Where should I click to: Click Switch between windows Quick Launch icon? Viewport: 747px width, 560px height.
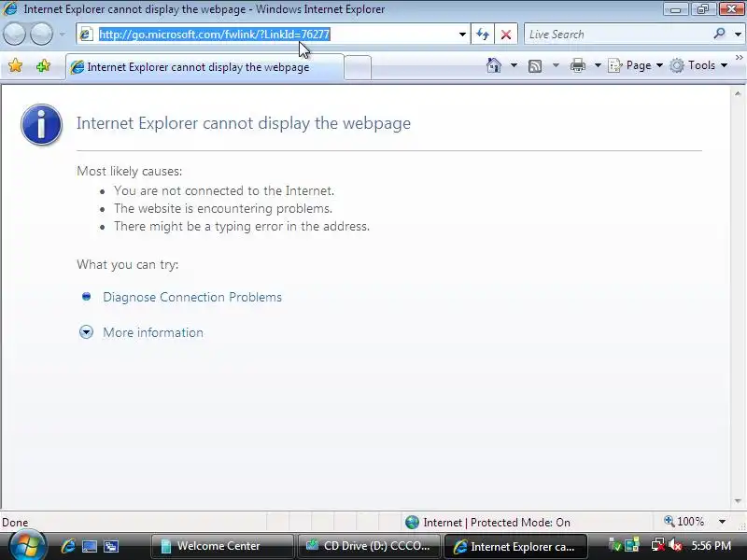111,546
